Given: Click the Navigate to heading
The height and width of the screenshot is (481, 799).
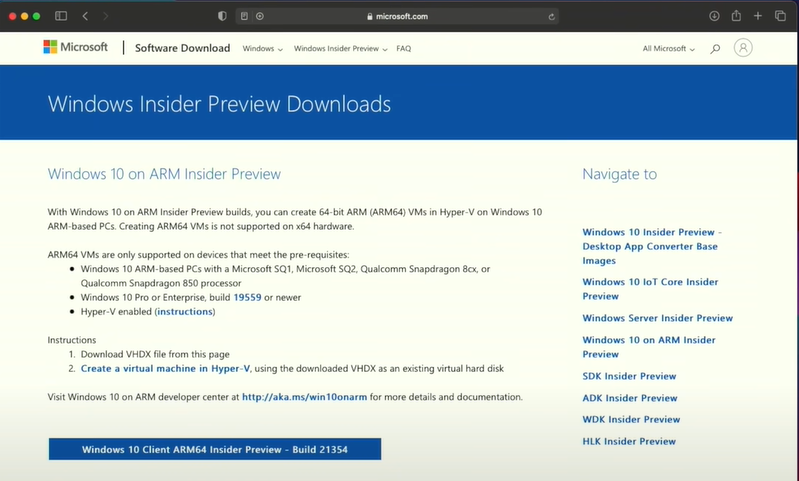Looking at the screenshot, I should [x=620, y=174].
